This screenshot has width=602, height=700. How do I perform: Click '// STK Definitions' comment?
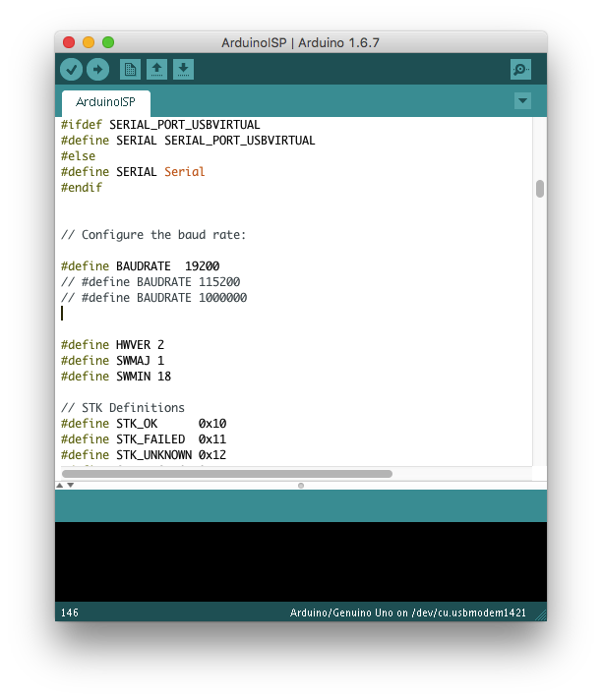pos(123,408)
